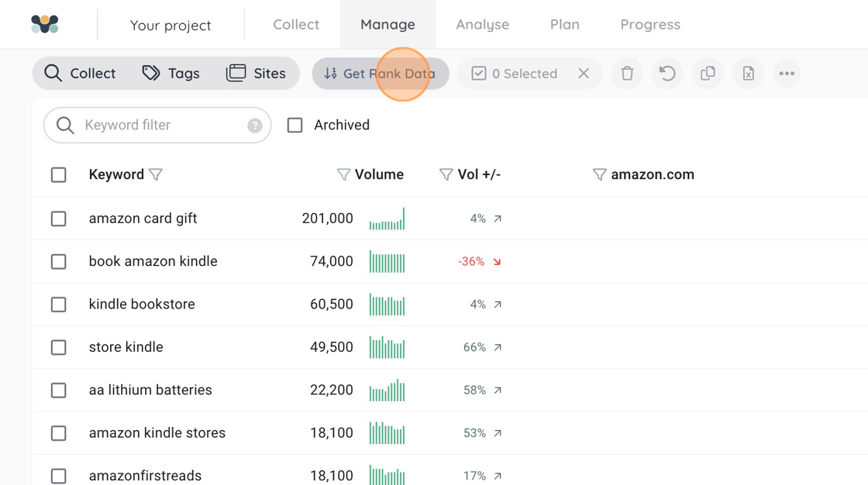Open the Keyword column filter funnel
868x485 pixels.
click(x=156, y=175)
